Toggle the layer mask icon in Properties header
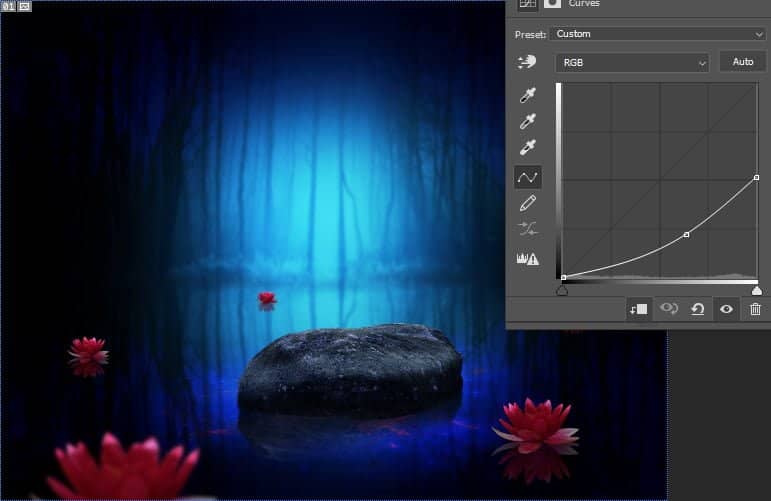Viewport: 771px width, 501px height. [551, 5]
